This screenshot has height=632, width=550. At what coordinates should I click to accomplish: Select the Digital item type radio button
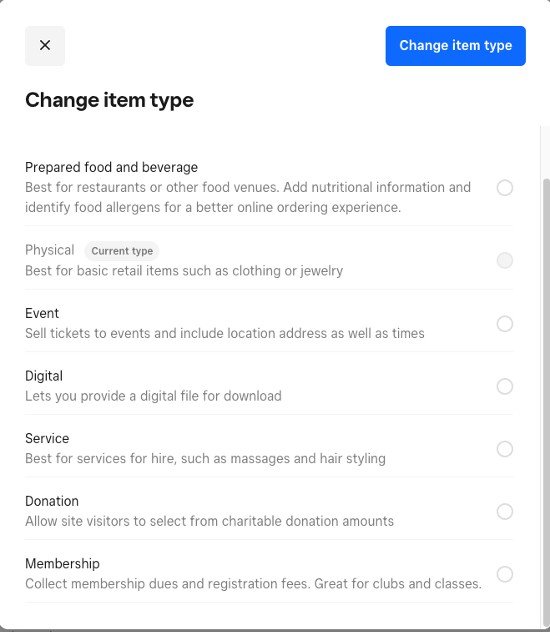coord(504,386)
